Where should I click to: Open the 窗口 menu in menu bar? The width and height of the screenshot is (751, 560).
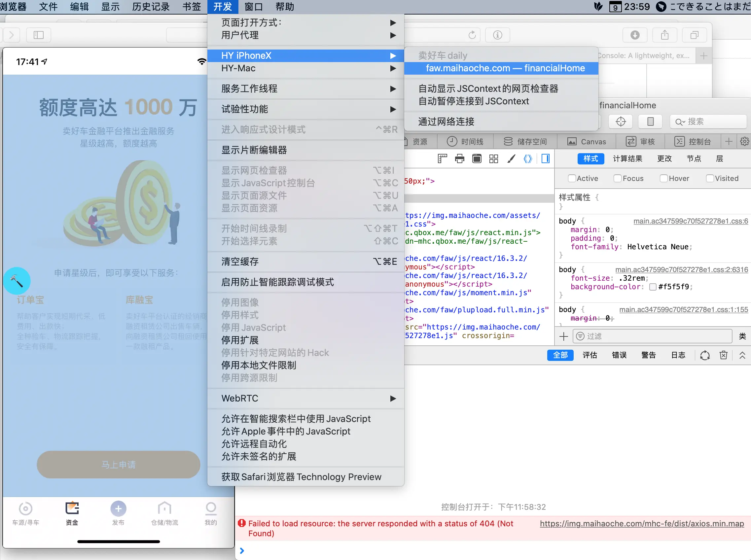click(253, 7)
